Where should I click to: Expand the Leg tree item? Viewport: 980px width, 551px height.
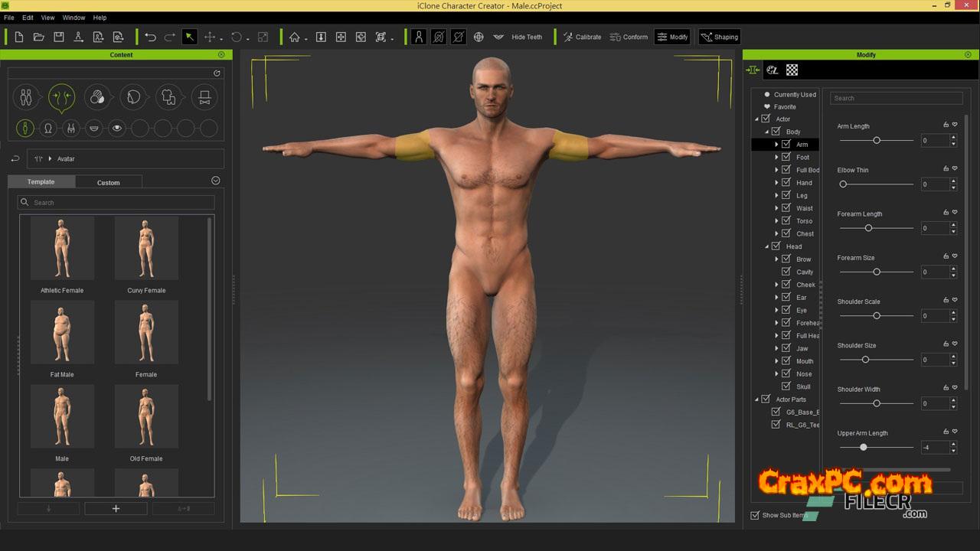point(776,196)
